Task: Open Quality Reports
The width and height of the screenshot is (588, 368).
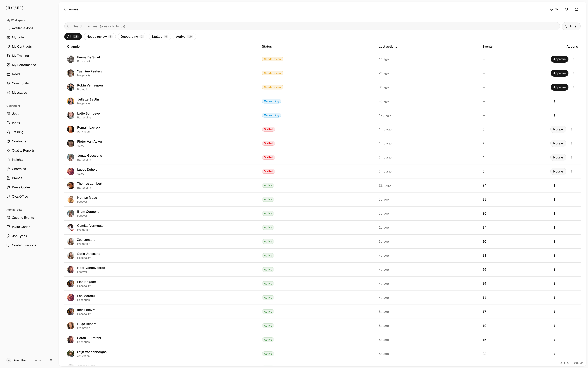Action: point(29,150)
